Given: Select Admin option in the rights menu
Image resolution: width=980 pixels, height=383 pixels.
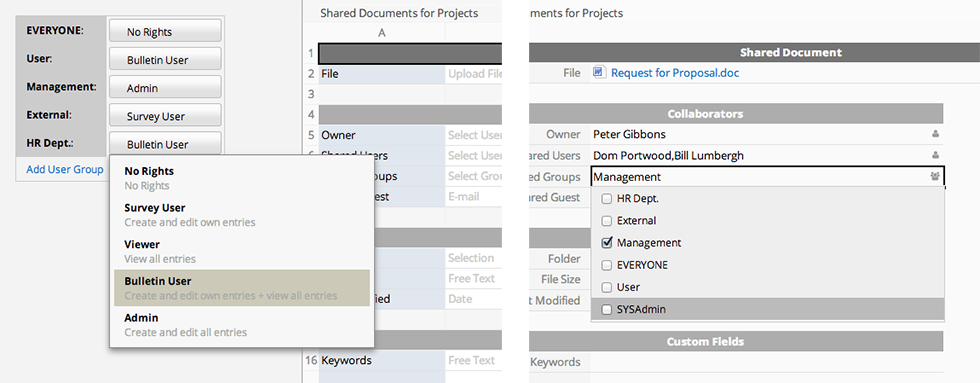Looking at the screenshot, I should tap(242, 325).
